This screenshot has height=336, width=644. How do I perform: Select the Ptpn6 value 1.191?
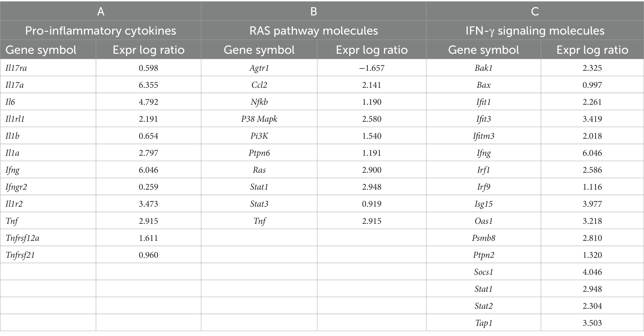[372, 153]
